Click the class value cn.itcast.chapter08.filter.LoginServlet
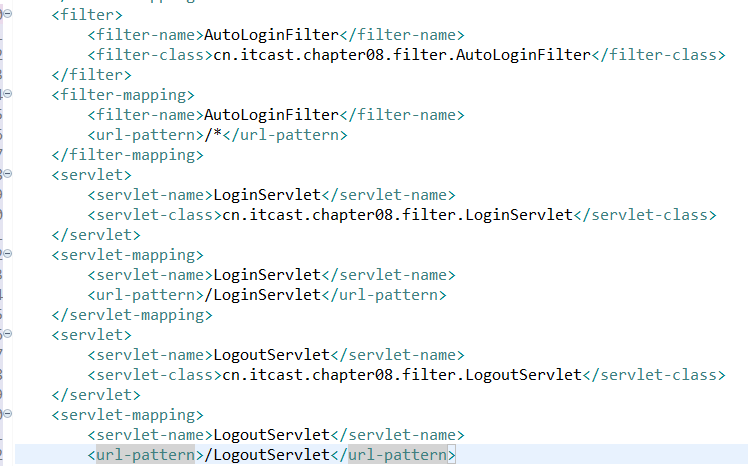The height and width of the screenshot is (466, 748). (397, 215)
